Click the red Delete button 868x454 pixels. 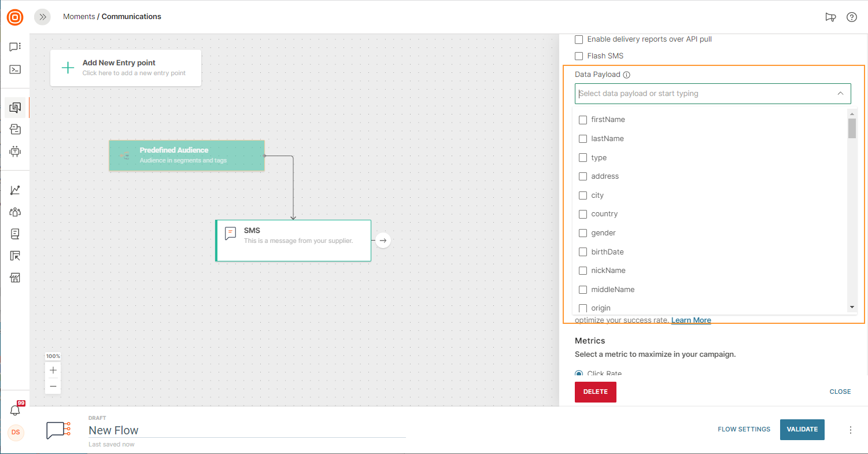point(595,392)
